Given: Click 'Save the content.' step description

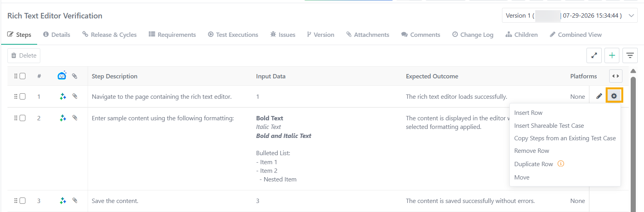Looking at the screenshot, I should pyautogui.click(x=115, y=201).
